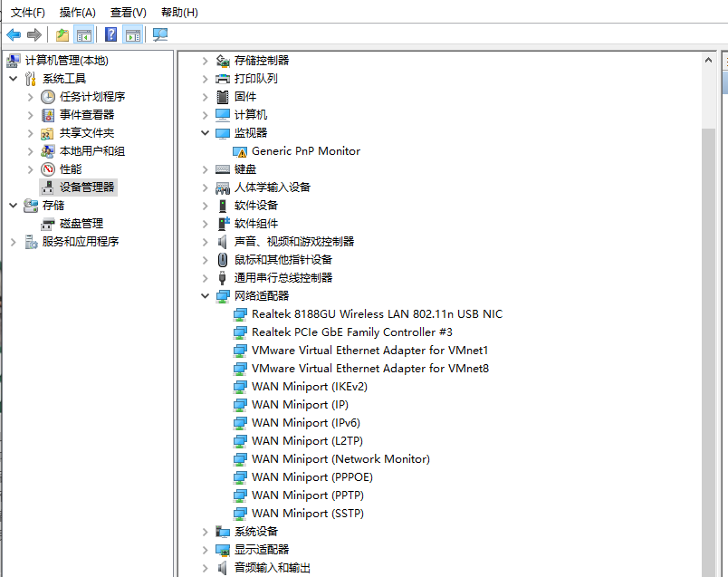This screenshot has width=728, height=577.
Task: Open the 查看(V) menu
Action: [129, 13]
